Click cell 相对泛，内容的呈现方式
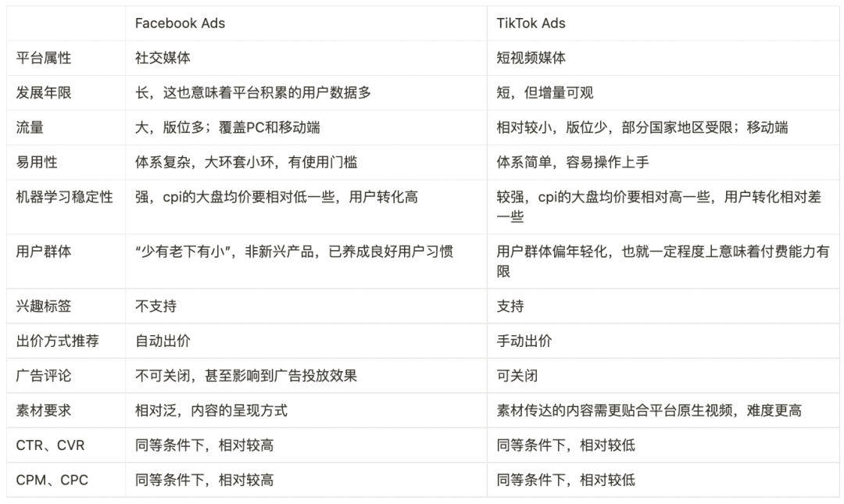844x504 pixels. (211, 410)
